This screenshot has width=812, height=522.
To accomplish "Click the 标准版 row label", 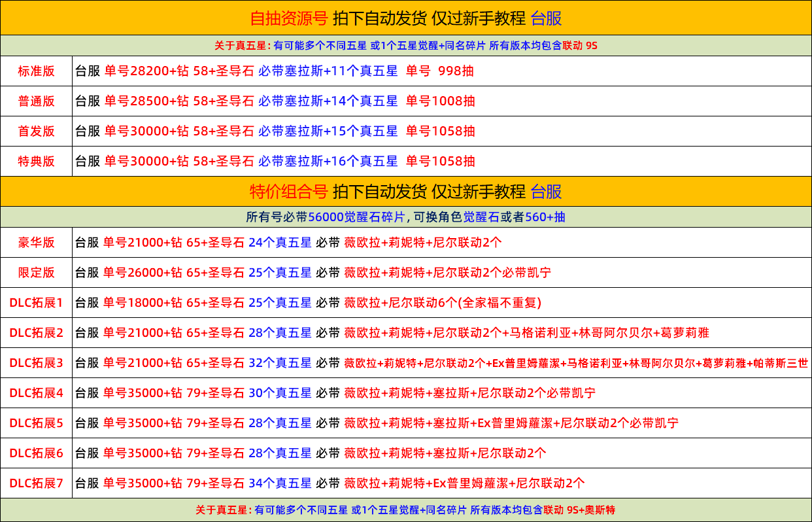I will (36, 71).
